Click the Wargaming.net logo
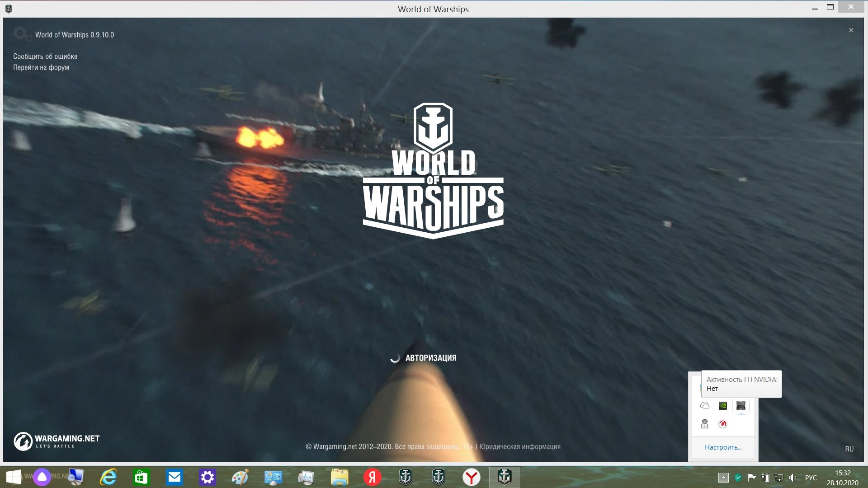This screenshot has width=868, height=488. point(57,441)
